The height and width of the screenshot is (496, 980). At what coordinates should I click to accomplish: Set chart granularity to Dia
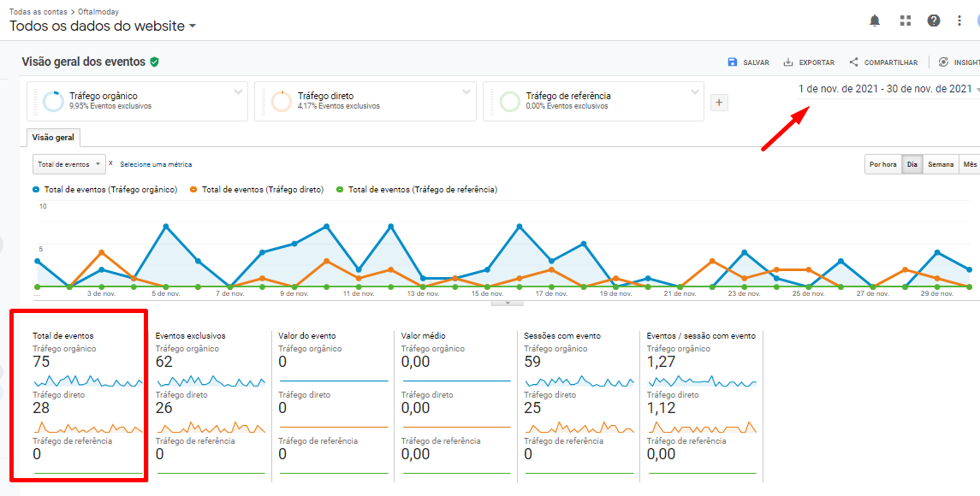tap(912, 164)
